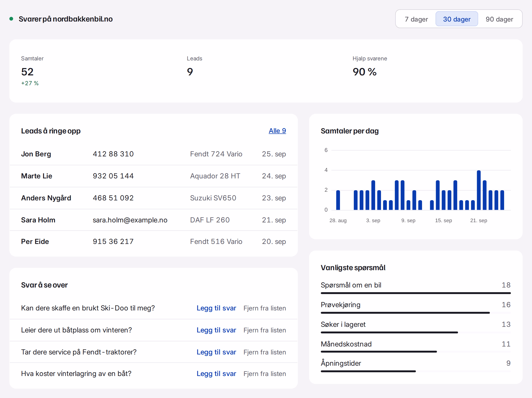This screenshot has height=398, width=532.
Task: Fjern vinterlagring question fra listen
Action: pos(265,373)
